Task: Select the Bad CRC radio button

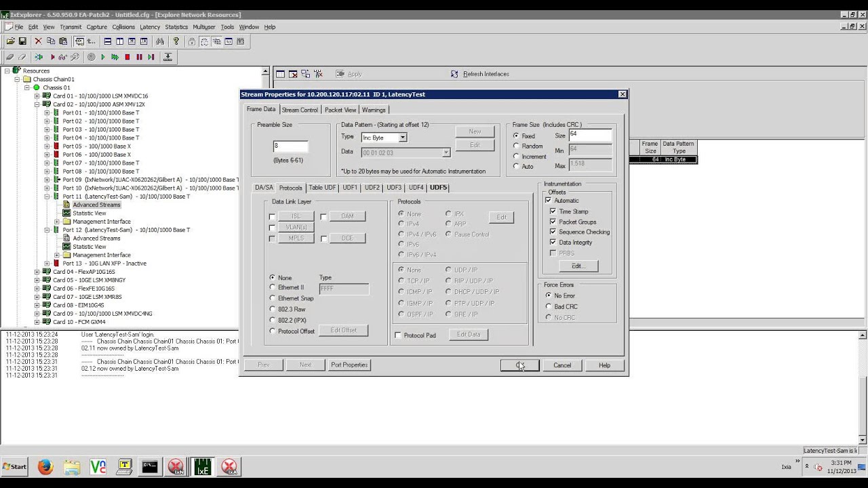Action: pyautogui.click(x=549, y=306)
